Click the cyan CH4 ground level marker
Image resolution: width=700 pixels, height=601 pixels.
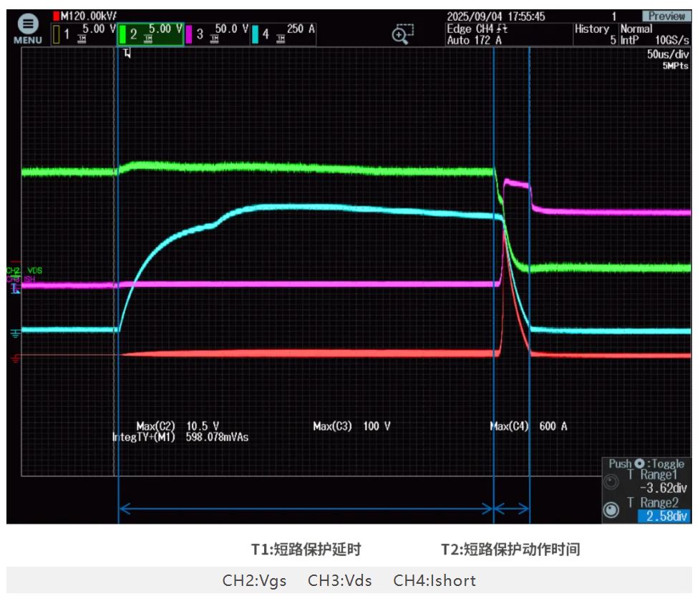tap(15, 332)
